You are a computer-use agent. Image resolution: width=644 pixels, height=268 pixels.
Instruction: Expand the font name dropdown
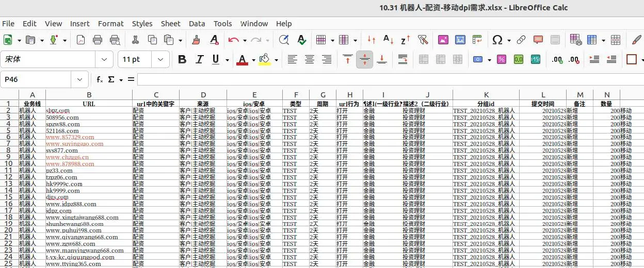[105, 59]
